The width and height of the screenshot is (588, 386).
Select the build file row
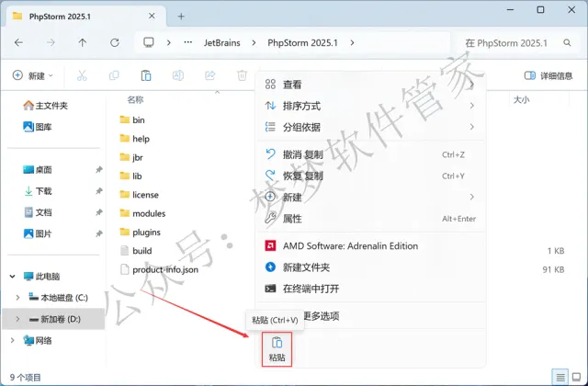tap(136, 251)
